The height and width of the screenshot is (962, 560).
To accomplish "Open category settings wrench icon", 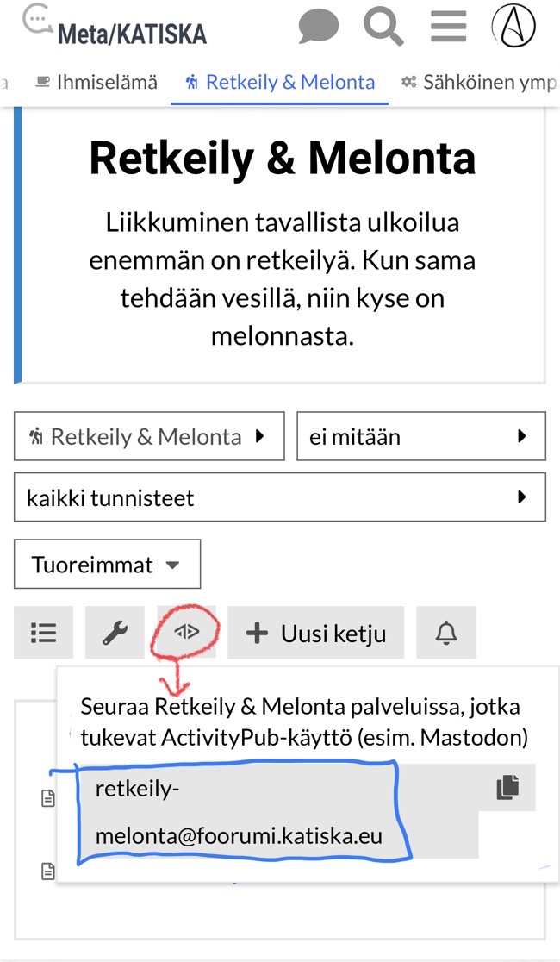I will [115, 634].
